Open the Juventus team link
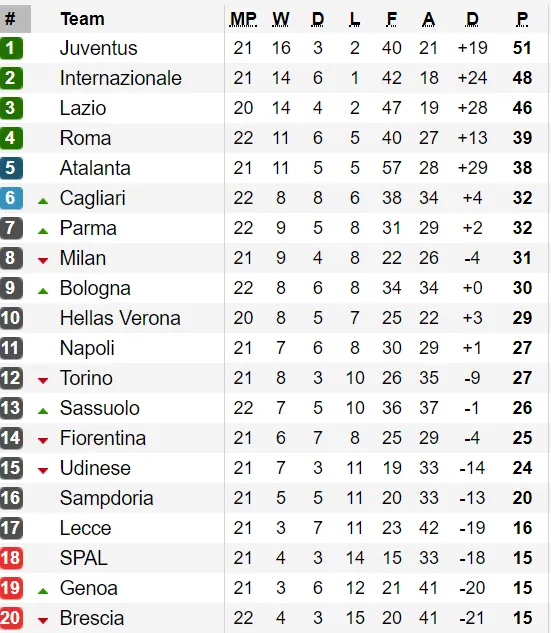Image resolution: width=551 pixels, height=633 pixels. click(98, 48)
